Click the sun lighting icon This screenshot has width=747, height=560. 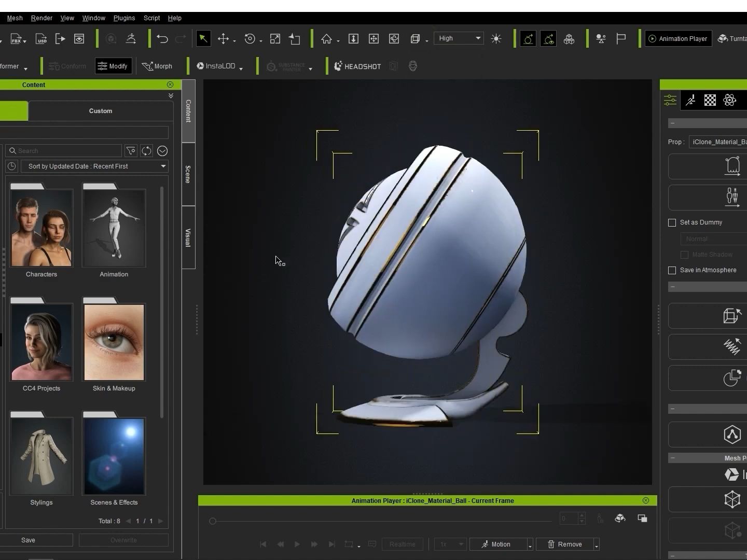tap(496, 39)
